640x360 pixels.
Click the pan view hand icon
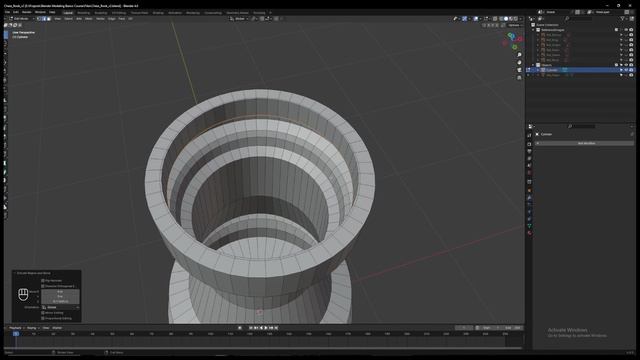(x=519, y=62)
